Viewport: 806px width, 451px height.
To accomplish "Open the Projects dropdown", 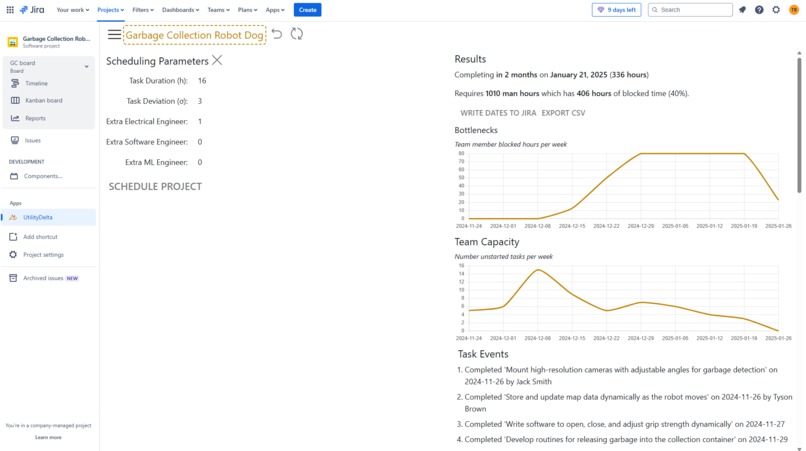I will tap(111, 10).
